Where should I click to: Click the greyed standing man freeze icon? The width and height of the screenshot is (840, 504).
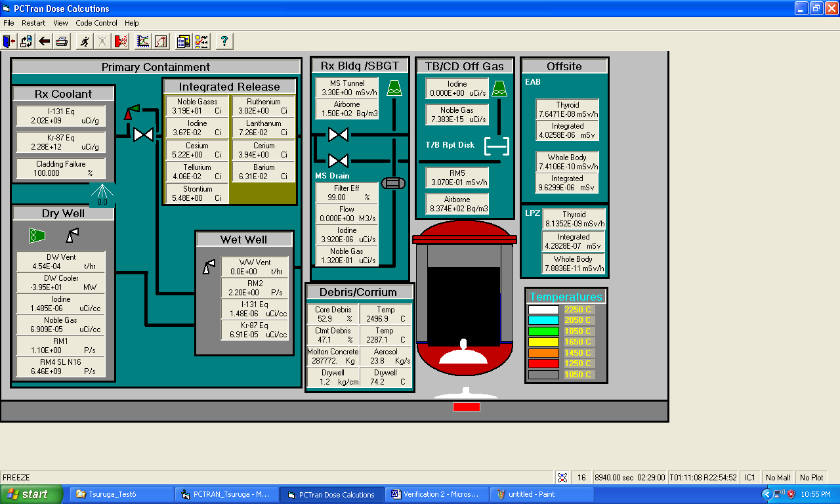pyautogui.click(x=102, y=41)
